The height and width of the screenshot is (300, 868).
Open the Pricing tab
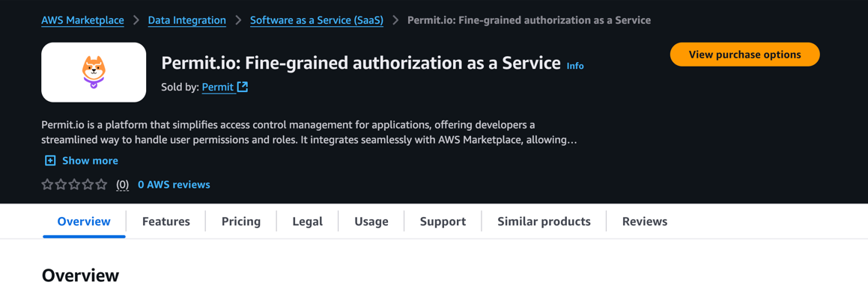[241, 221]
